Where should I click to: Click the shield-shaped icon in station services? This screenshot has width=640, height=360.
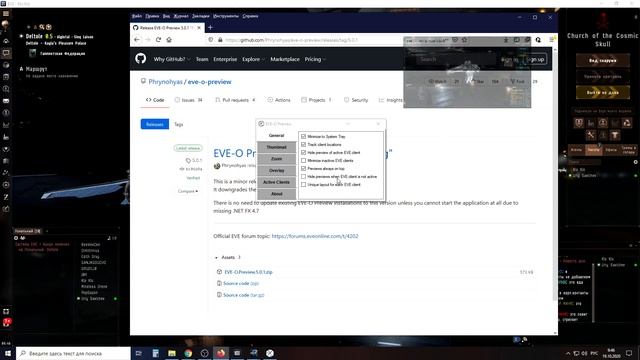point(579,123)
